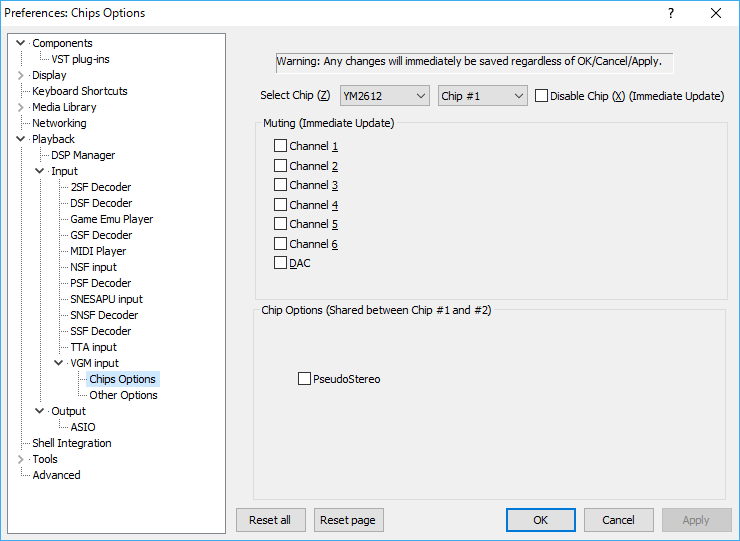Select Chips Options in tree
This screenshot has height=541, width=740.
(122, 379)
